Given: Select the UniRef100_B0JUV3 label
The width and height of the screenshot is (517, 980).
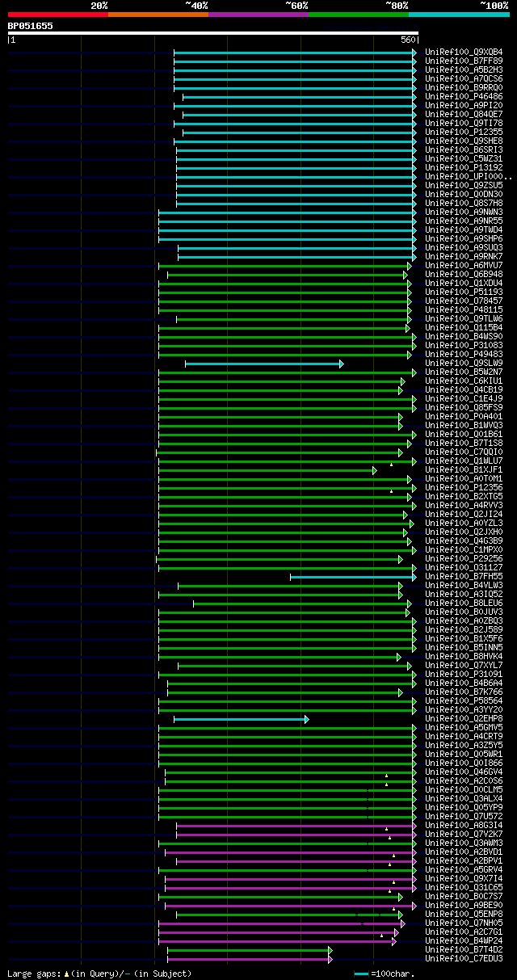Looking at the screenshot, I should pos(464,612).
